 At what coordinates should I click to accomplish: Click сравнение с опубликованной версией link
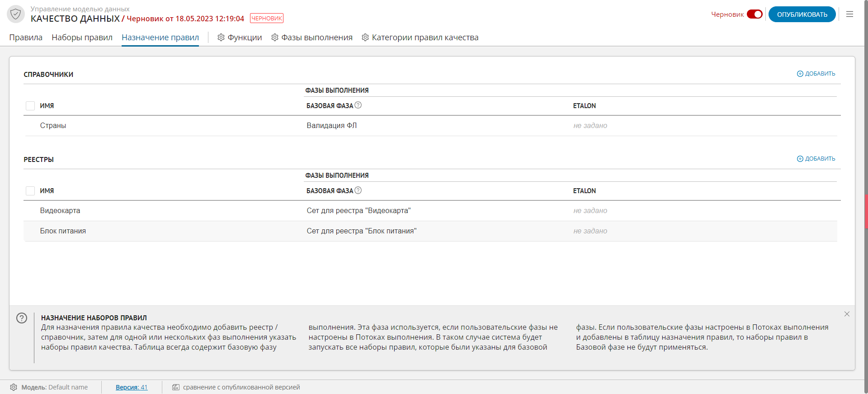241,387
